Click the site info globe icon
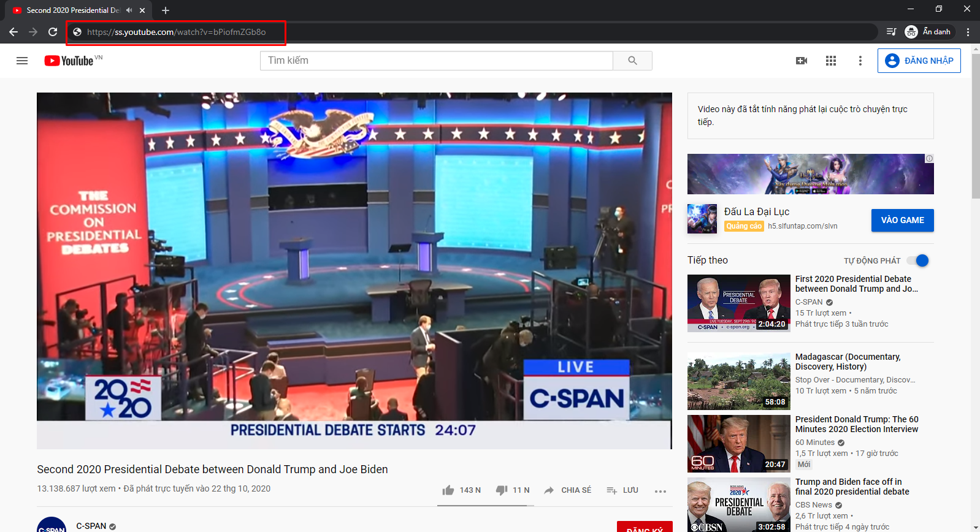980x532 pixels. [77, 32]
